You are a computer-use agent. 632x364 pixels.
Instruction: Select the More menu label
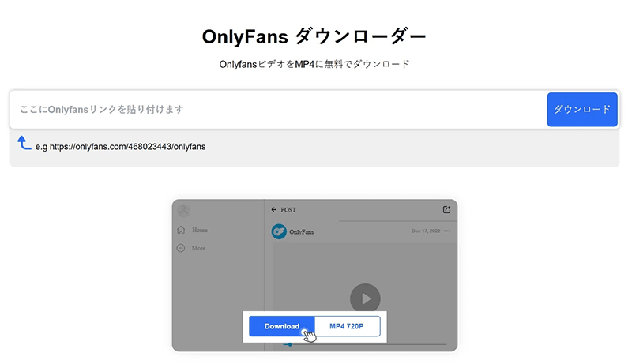tap(198, 248)
